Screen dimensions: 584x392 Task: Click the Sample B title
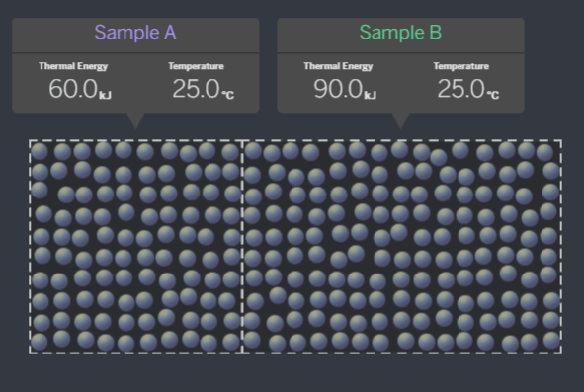point(400,33)
